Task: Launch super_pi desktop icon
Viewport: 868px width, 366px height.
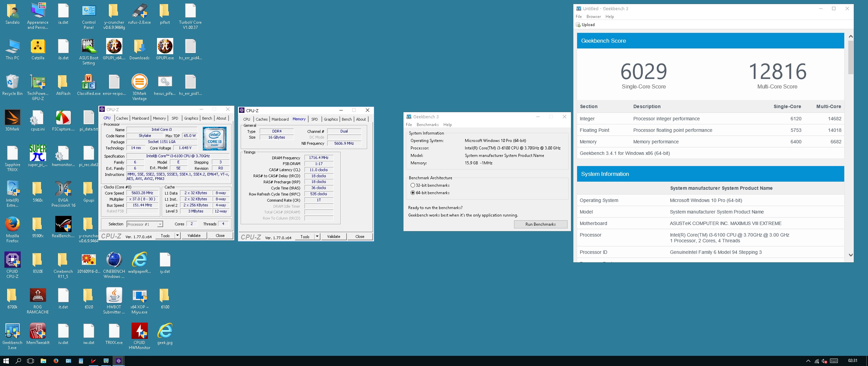Action: (38, 156)
